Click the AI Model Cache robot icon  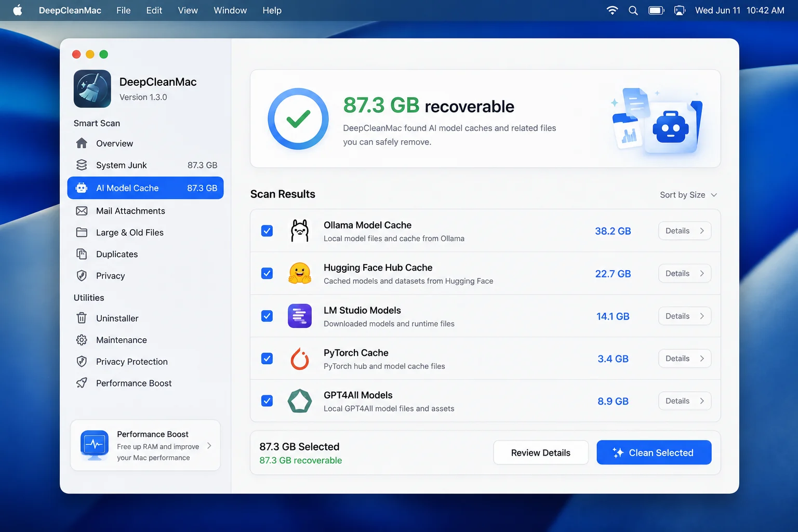[x=82, y=188]
